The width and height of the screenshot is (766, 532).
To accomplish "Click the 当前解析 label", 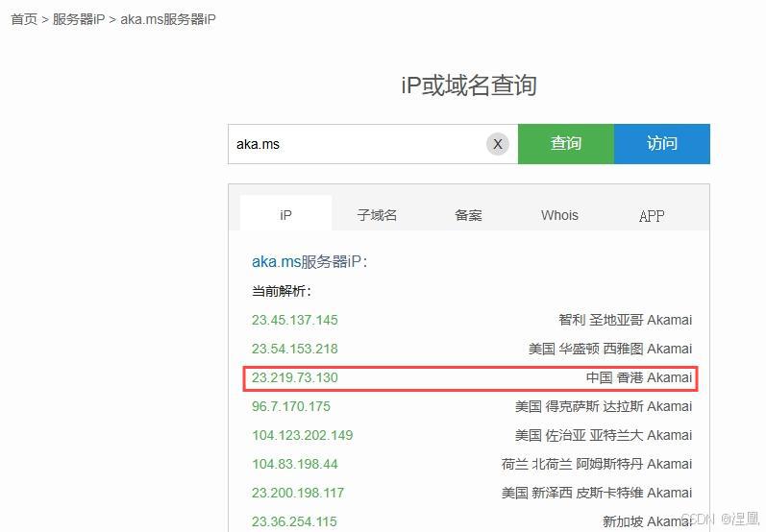I will [282, 291].
